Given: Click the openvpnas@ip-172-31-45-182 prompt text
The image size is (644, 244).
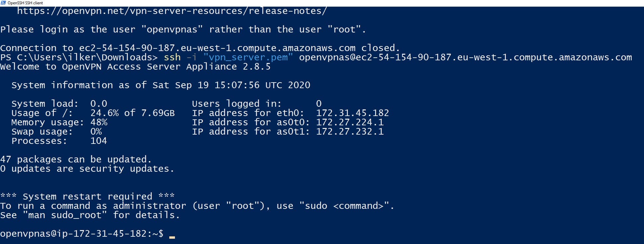Looking at the screenshot, I should tap(82, 234).
